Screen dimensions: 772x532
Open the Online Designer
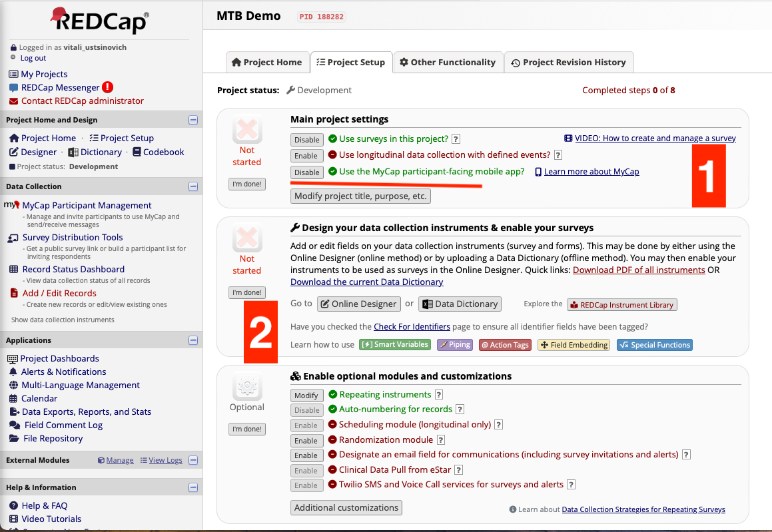click(x=359, y=304)
